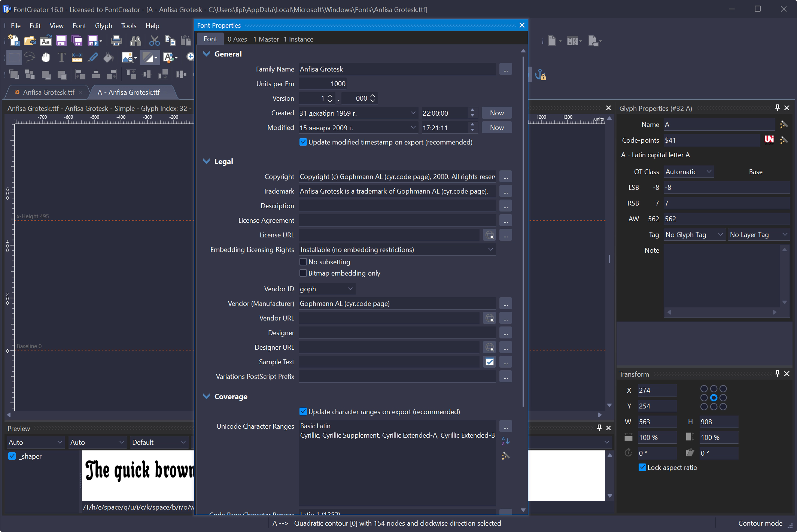Click Now button next to Created date

[497, 113]
